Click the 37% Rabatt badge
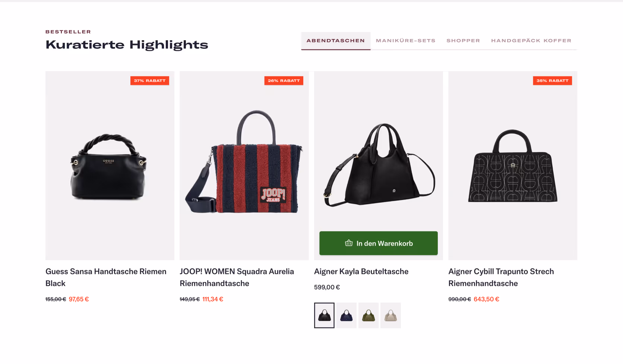The width and height of the screenshot is (623, 364). click(150, 80)
